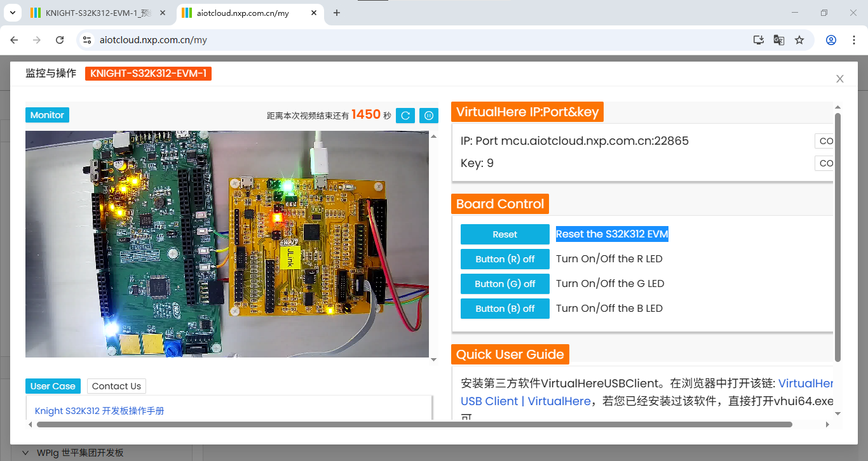Click the KNIGHT-S32K312-EVM-1 orange badge
The width and height of the screenshot is (868, 461).
tap(148, 74)
